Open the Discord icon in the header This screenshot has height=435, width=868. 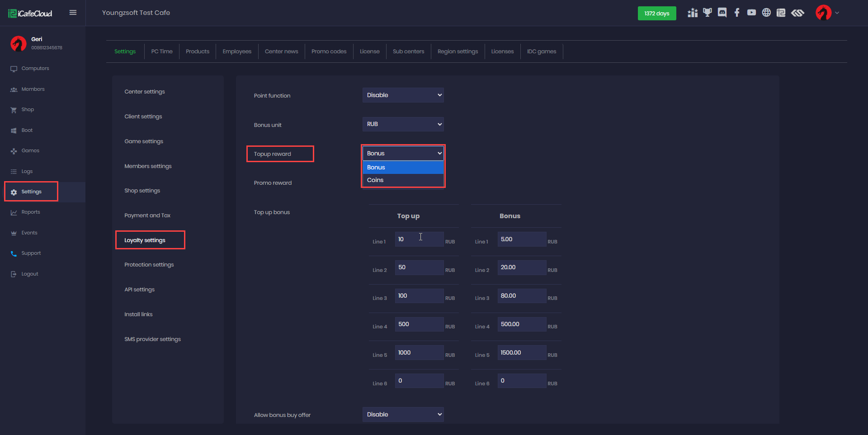(722, 13)
